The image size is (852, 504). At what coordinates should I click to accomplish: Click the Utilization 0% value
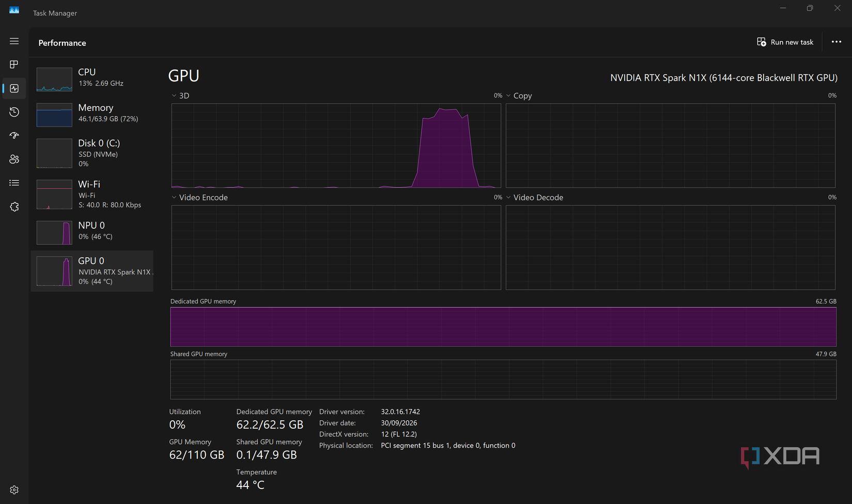click(177, 424)
